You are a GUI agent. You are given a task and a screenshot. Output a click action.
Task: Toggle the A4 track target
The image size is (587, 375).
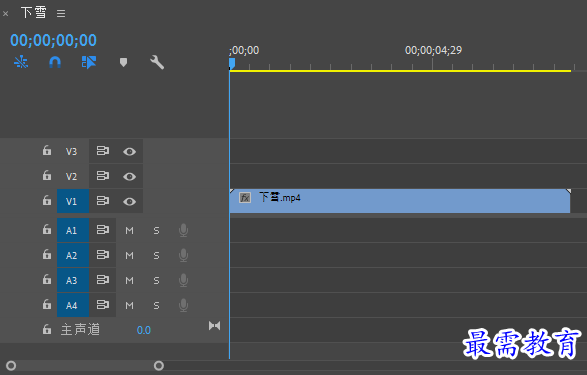73,305
